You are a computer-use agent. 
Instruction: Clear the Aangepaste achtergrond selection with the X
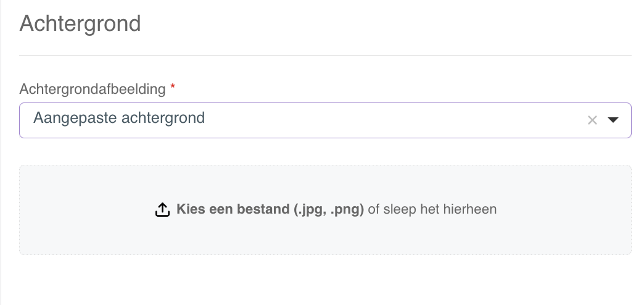point(592,120)
